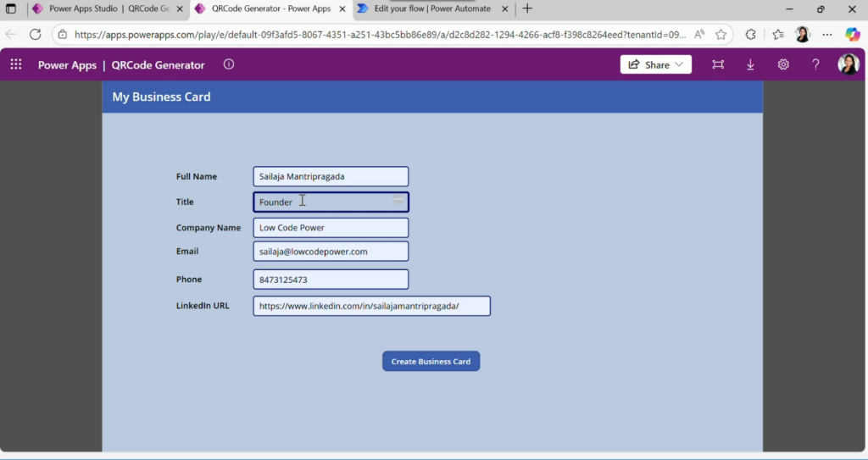Minimize the browser window

tap(789, 8)
